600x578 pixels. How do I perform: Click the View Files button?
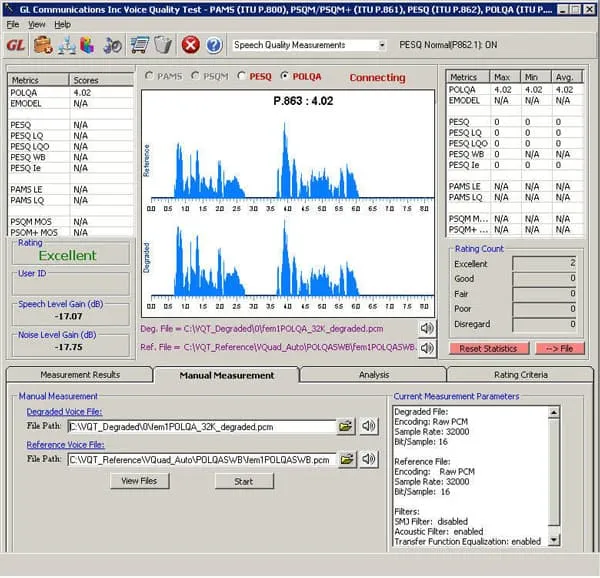coord(139,481)
